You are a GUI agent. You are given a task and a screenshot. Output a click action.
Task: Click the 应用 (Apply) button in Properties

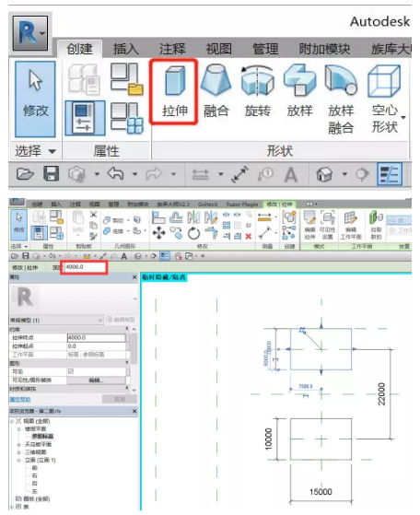(120, 399)
